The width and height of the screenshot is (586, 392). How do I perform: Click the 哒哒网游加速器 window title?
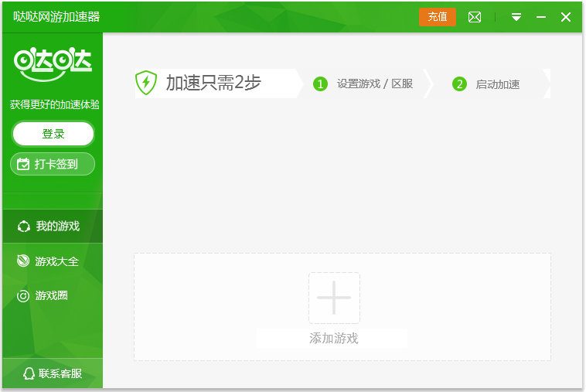56,17
